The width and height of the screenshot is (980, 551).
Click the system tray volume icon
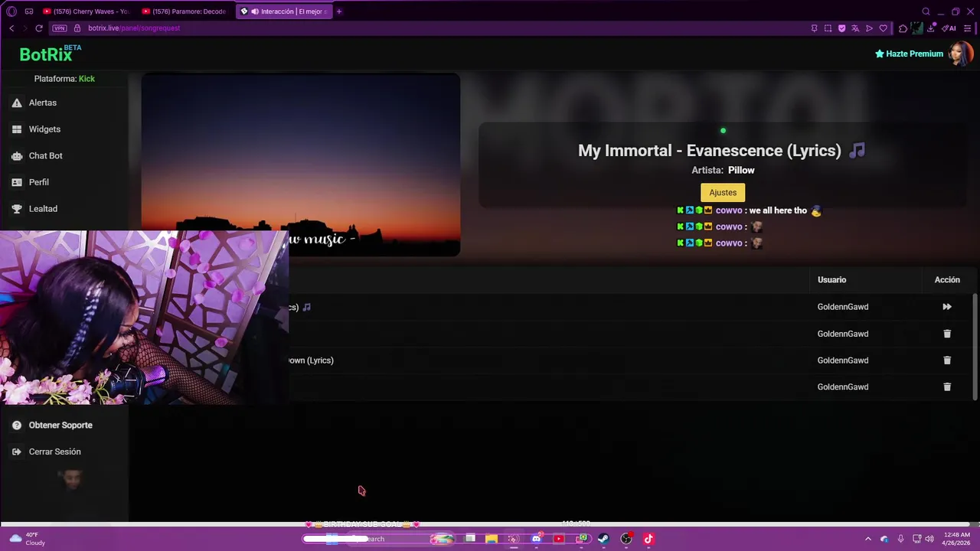(x=929, y=539)
